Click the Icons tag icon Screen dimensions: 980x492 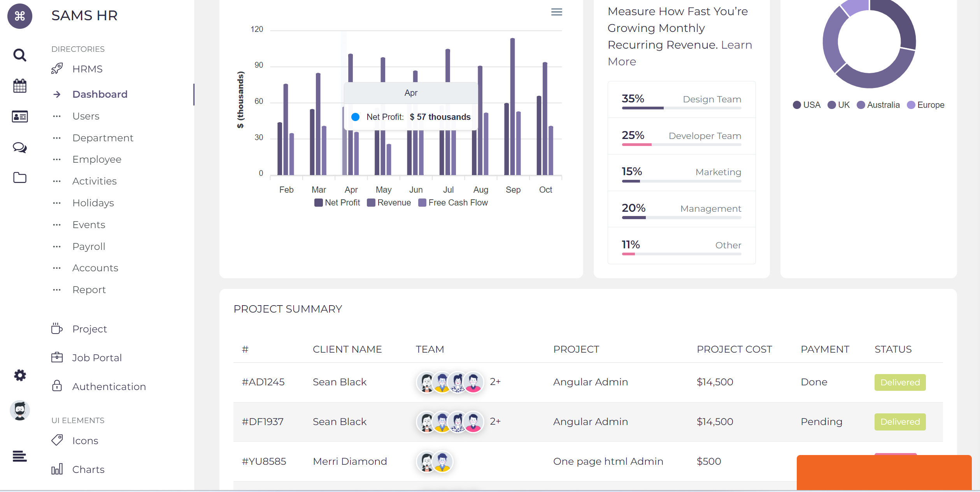(57, 440)
